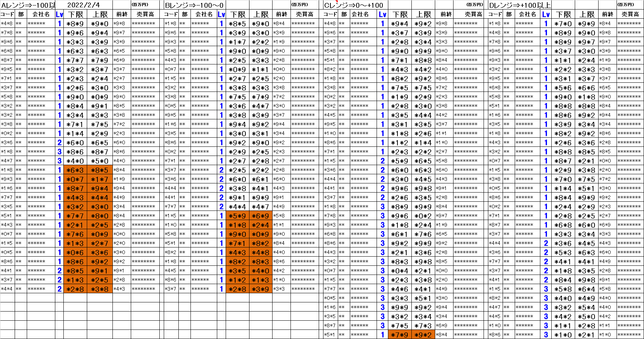Select the Lv header in Aレンジ
Image resolution: width=644 pixels, height=339 pixels.
(x=59, y=14)
